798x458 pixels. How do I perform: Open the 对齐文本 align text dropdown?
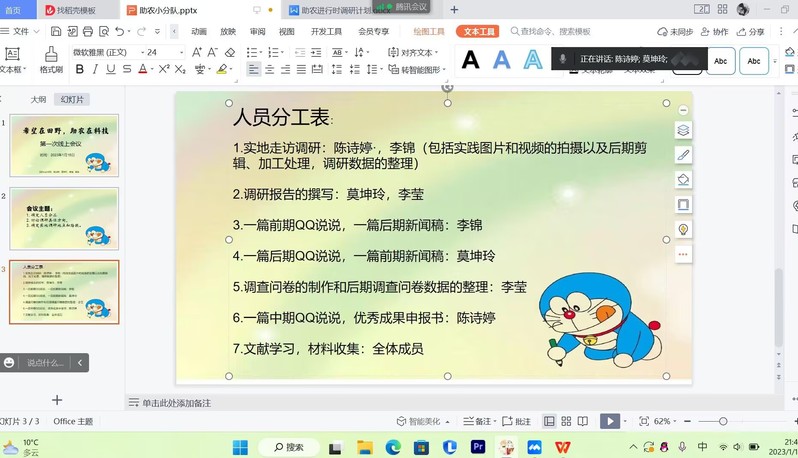click(x=413, y=52)
